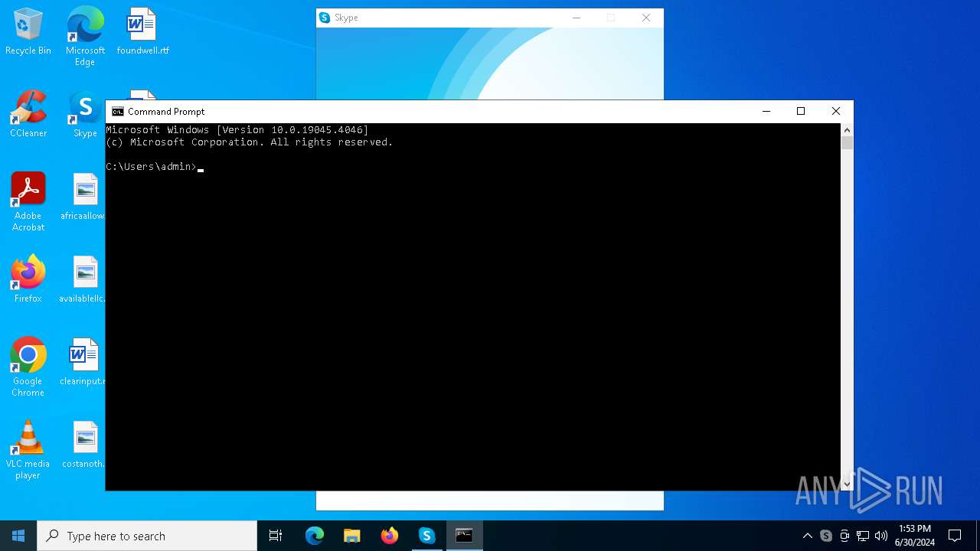Close the Command Prompt window
Viewport: 980px width, 551px height.
(836, 112)
